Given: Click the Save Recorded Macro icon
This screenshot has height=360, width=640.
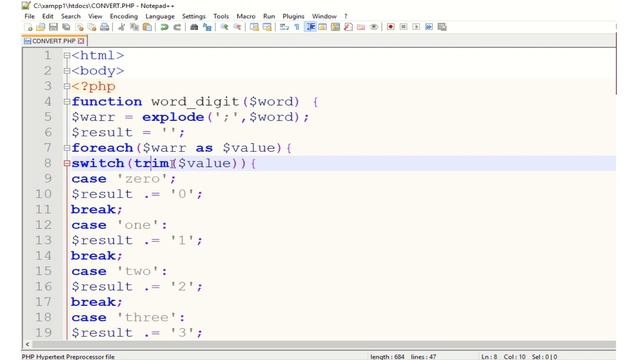Looking at the screenshot, I should click(442, 27).
